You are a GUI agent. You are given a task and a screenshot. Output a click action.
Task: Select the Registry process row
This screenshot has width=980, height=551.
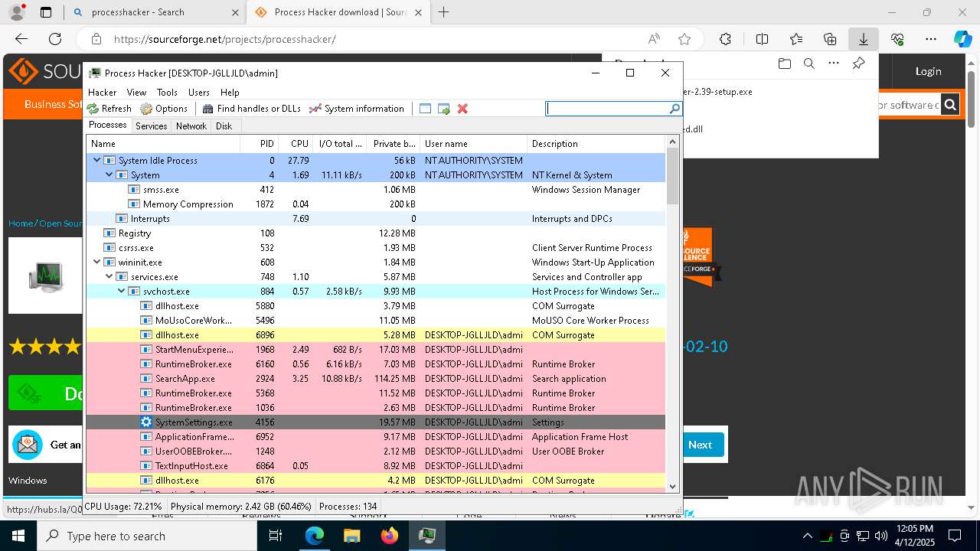376,233
